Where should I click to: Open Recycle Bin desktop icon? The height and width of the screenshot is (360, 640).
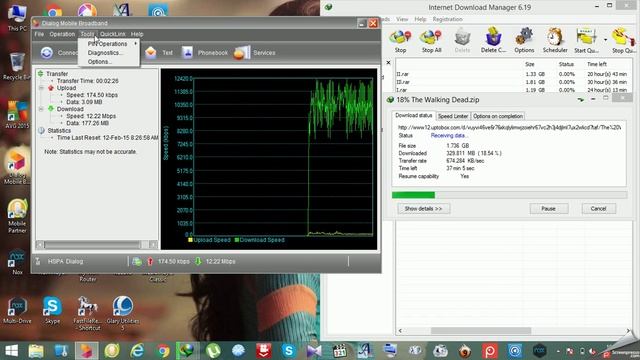click(17, 66)
